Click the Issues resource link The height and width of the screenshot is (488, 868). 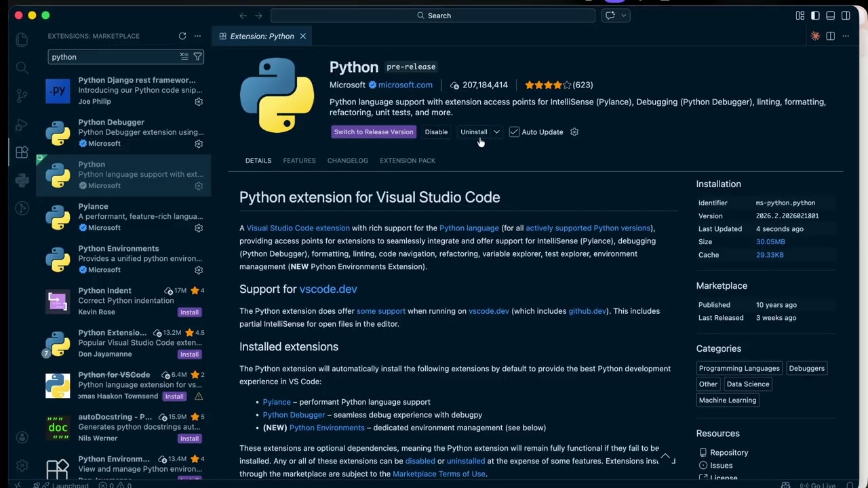[721, 466]
